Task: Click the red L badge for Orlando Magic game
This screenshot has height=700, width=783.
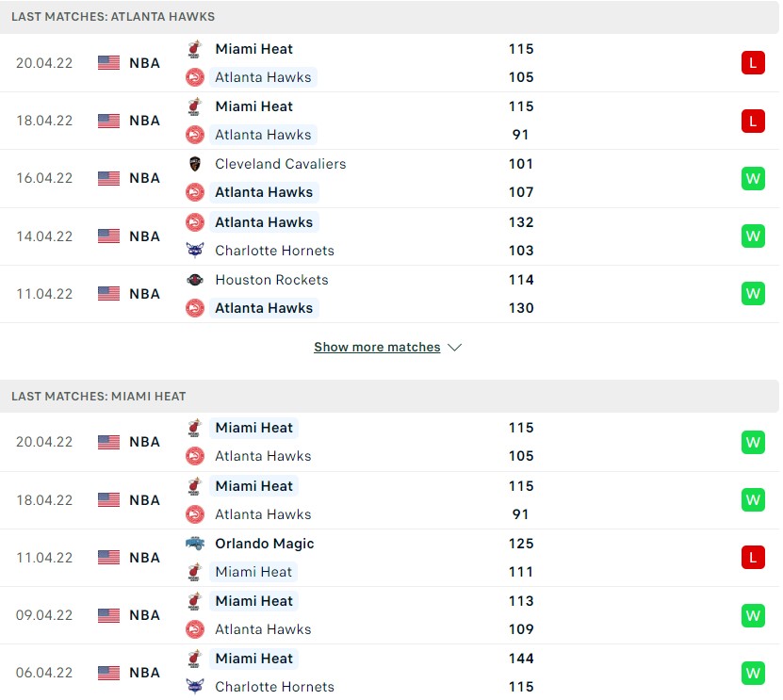Action: coord(753,558)
